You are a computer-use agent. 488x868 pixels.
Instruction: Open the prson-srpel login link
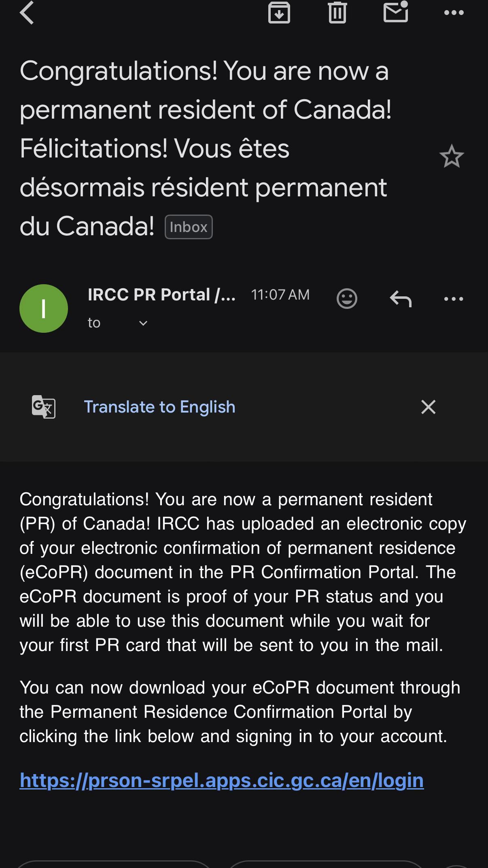point(222,780)
